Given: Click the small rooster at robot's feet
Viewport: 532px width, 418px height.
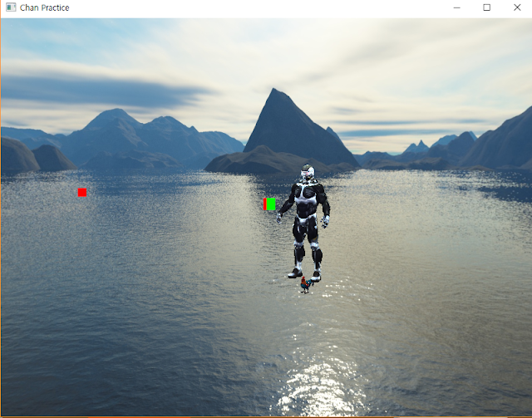Looking at the screenshot, I should tap(306, 285).
